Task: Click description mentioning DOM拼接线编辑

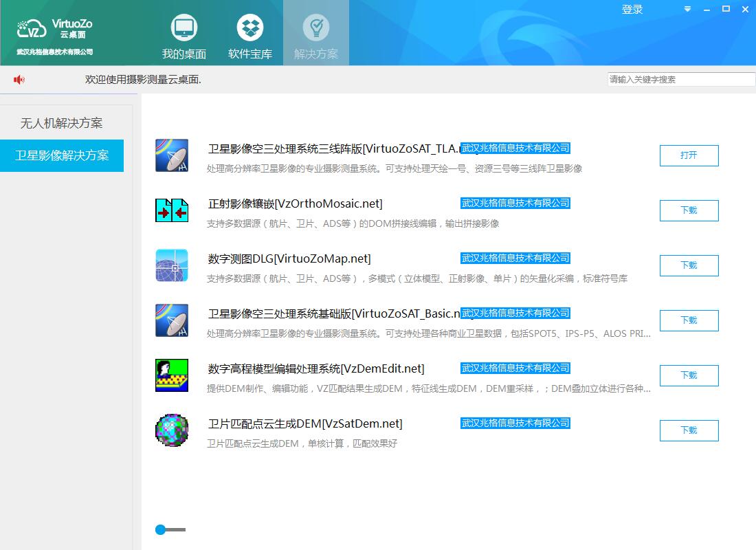Action: (x=353, y=223)
